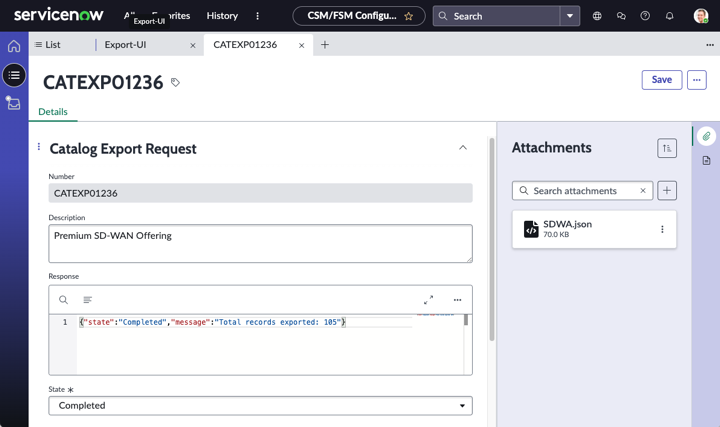Open the State dropdown showing Completed
The height and width of the screenshot is (427, 720).
point(260,406)
